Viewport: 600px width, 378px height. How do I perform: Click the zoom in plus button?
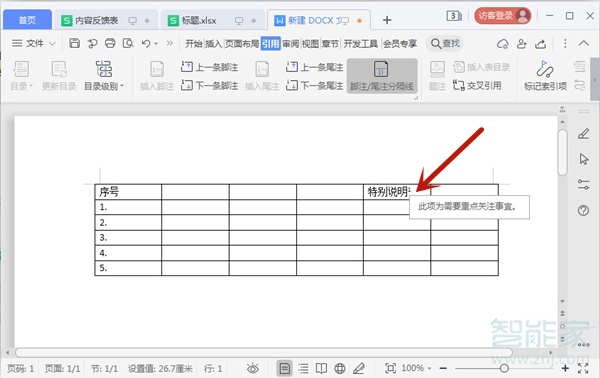click(565, 368)
